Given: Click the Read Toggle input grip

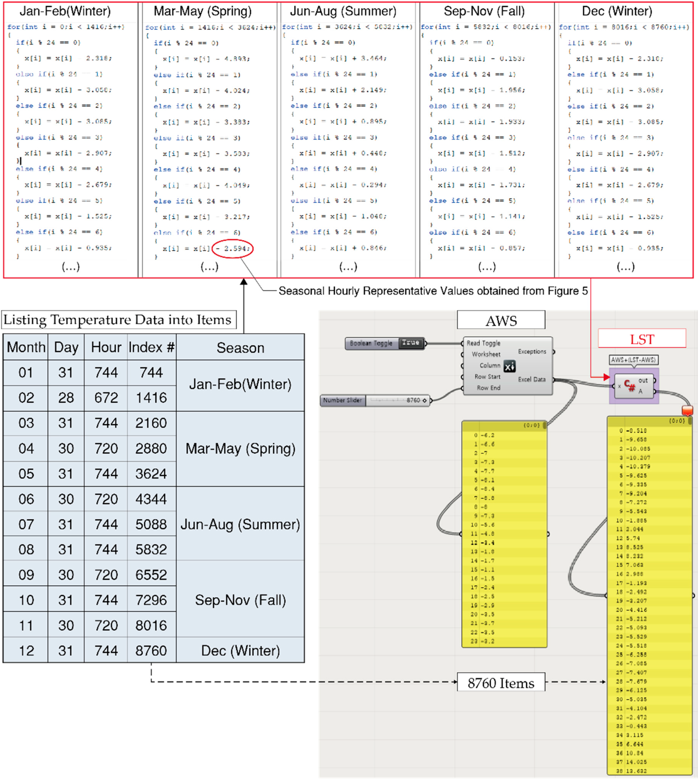Looking at the screenshot, I should (463, 343).
